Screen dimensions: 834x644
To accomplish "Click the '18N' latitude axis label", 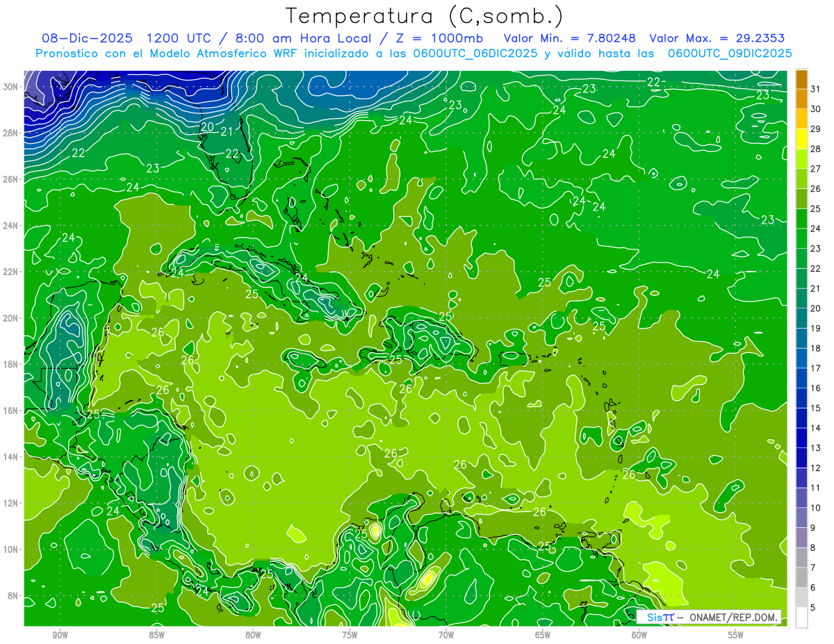I will click(x=10, y=364).
